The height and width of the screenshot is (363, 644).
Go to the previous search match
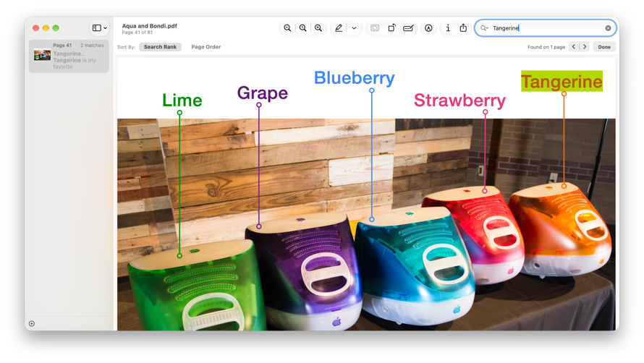(574, 46)
